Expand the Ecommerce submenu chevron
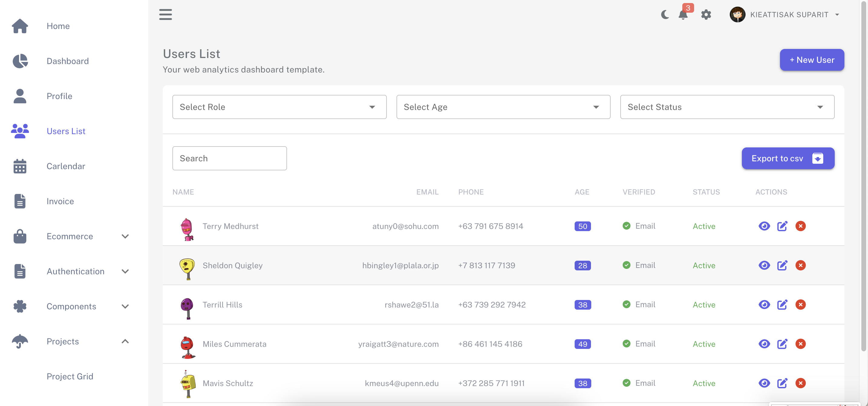Viewport: 868px width, 406px height. (x=125, y=236)
